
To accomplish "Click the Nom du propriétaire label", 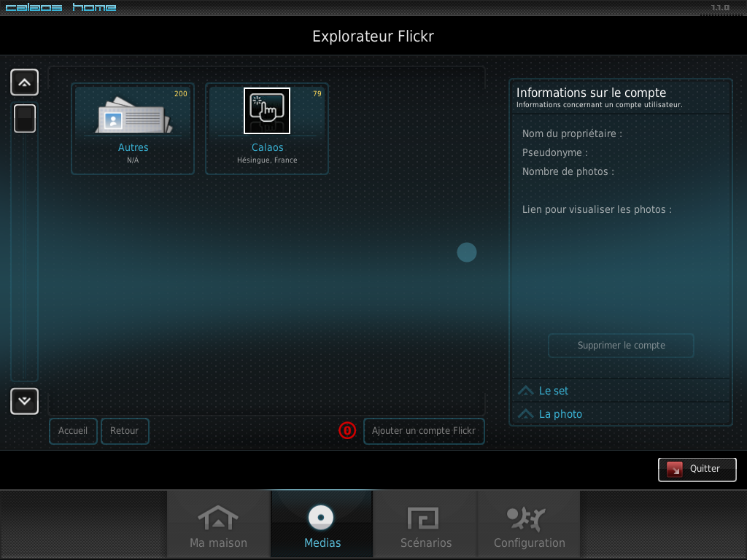I will pos(572,134).
